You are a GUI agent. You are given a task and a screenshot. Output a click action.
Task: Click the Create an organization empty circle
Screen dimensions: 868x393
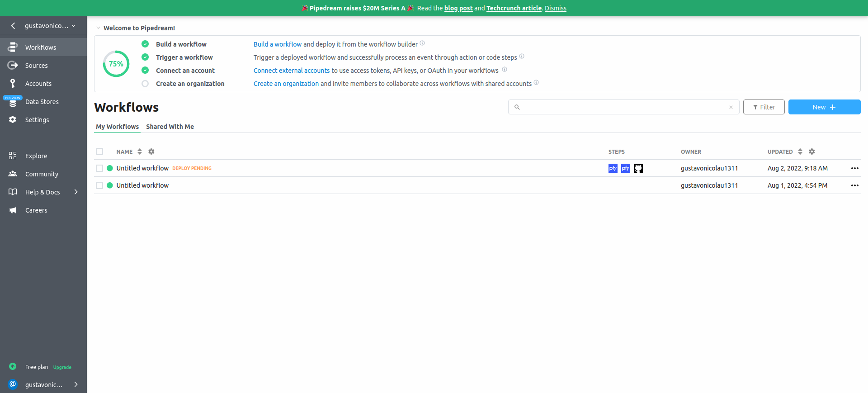click(x=145, y=84)
